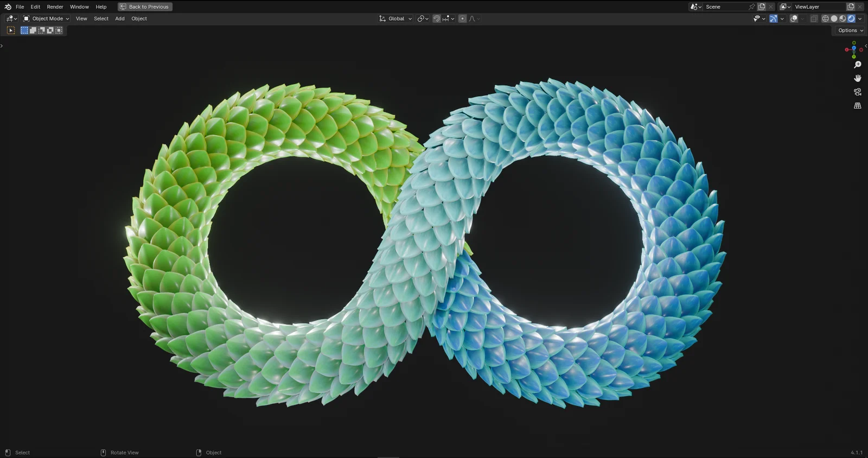Click the ViewLayer name field

point(819,7)
